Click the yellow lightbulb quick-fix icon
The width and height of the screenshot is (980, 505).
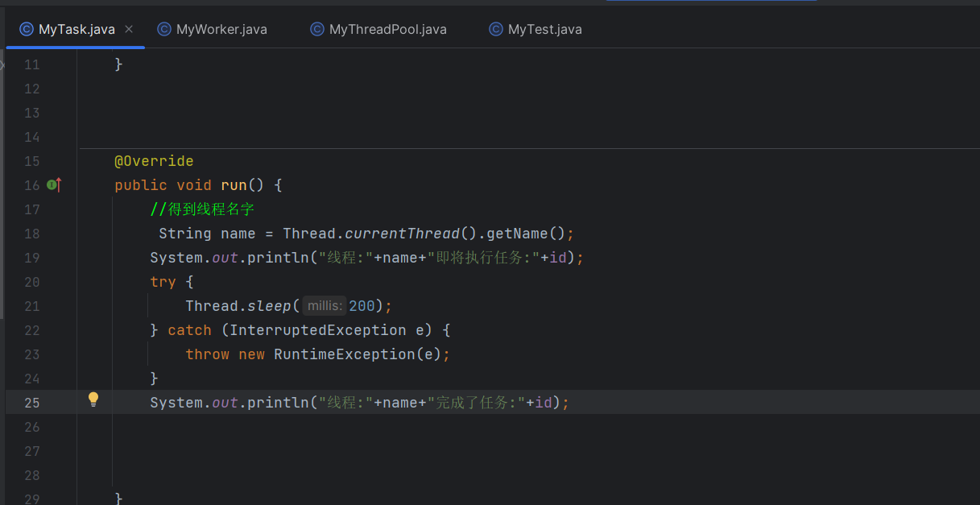click(x=93, y=399)
